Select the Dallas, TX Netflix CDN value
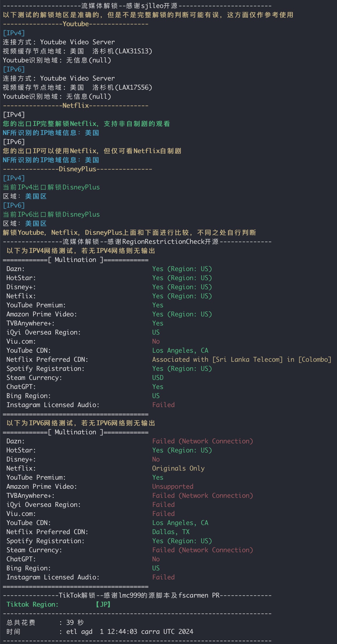Screen dimensions: 337x644 pos(171,532)
